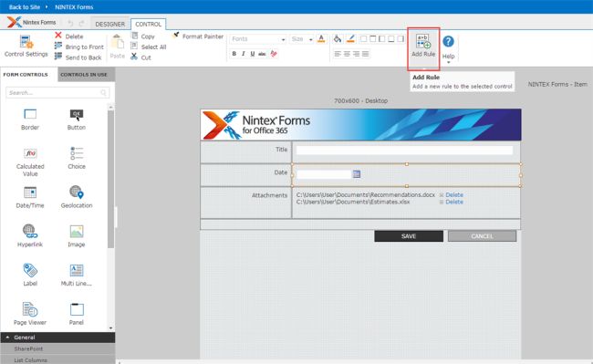Image resolution: width=593 pixels, height=364 pixels.
Task: Click the Add Rule button
Action: (423, 47)
